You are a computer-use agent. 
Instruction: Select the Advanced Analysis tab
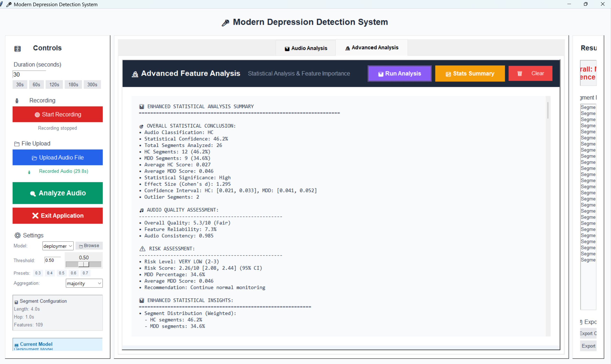click(x=372, y=48)
